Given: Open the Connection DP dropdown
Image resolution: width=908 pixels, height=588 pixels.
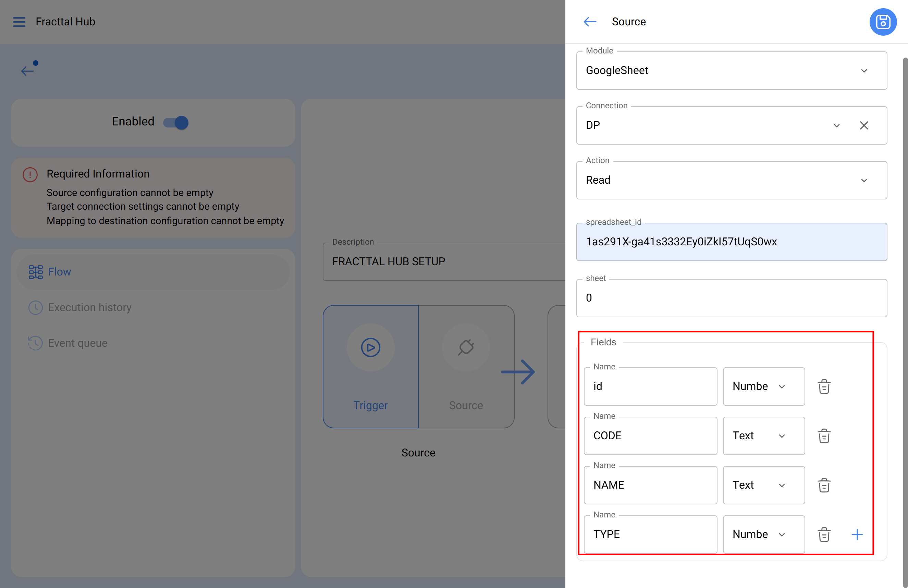Looking at the screenshot, I should [x=710, y=125].
